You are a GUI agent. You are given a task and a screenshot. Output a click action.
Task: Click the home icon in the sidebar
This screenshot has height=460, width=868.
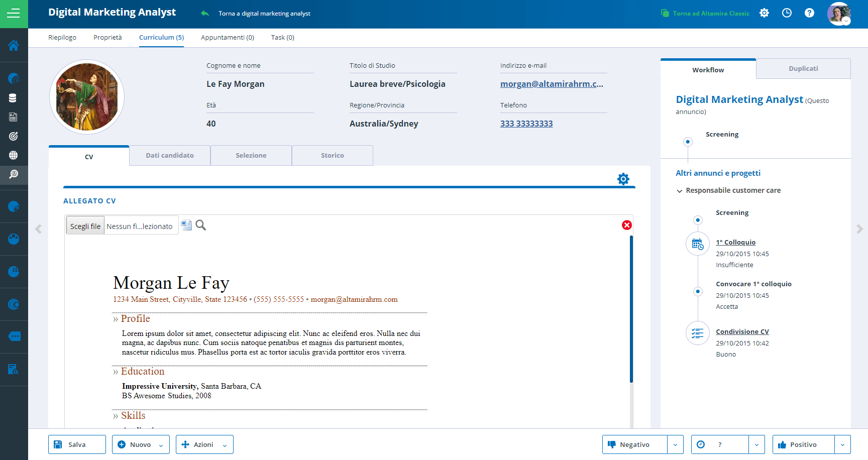point(14,46)
